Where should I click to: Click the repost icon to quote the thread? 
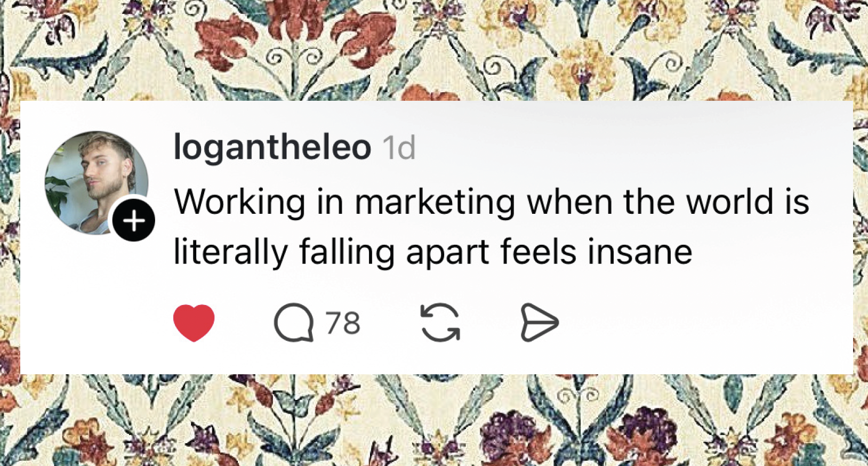pyautogui.click(x=439, y=323)
